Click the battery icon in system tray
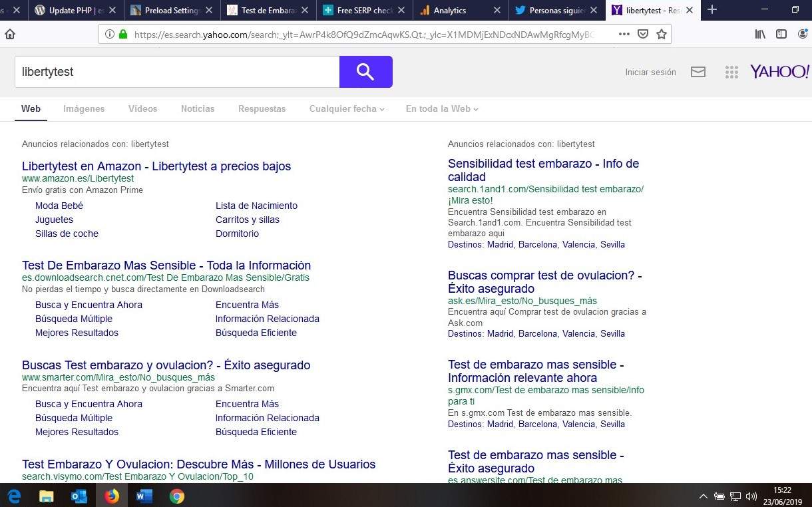Viewport: 812px width, 507px height. coord(719,496)
